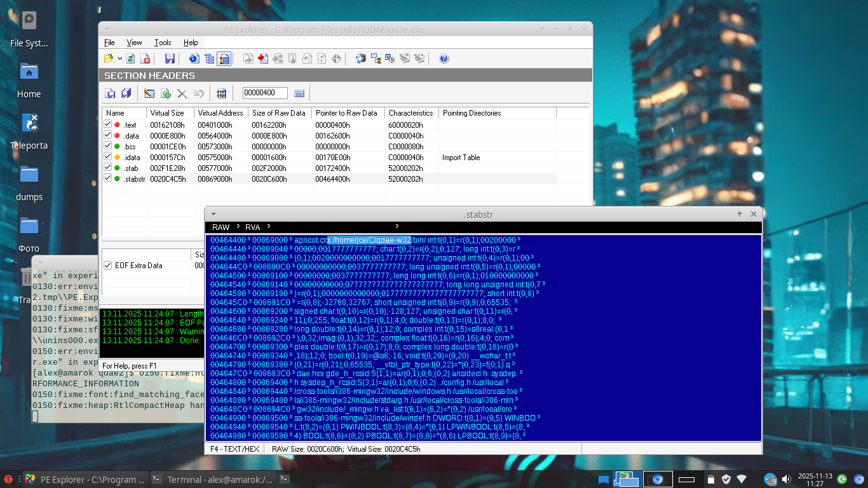Uncheck the .text section checkbox
Screen dimensions: 868x488
coord(108,125)
